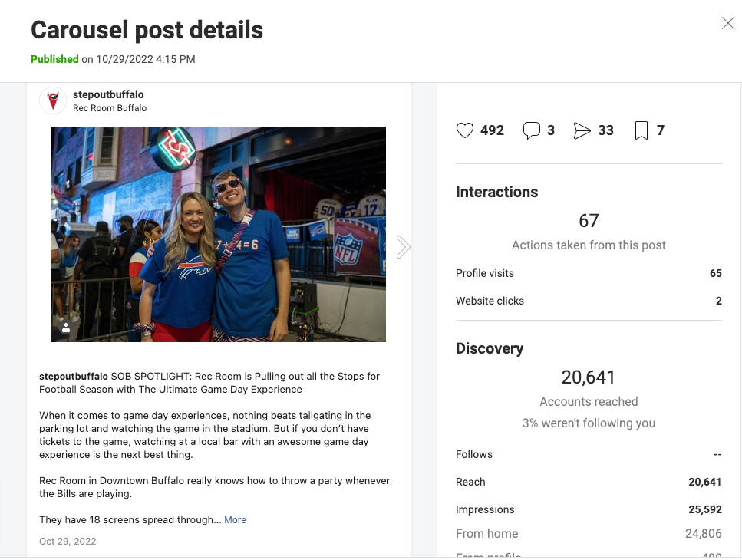Select the 492 likes count
Viewport: 742px width, 560px height.
(492, 130)
